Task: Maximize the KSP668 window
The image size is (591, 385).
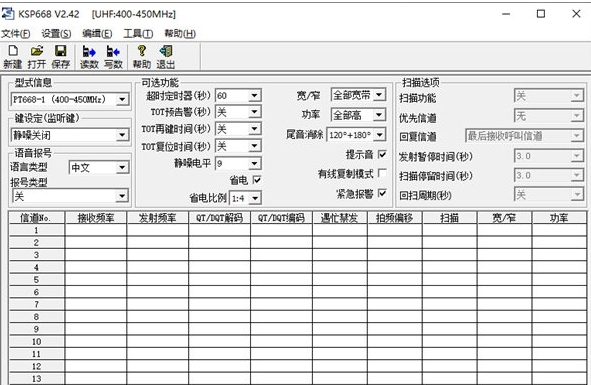Action: coord(541,14)
